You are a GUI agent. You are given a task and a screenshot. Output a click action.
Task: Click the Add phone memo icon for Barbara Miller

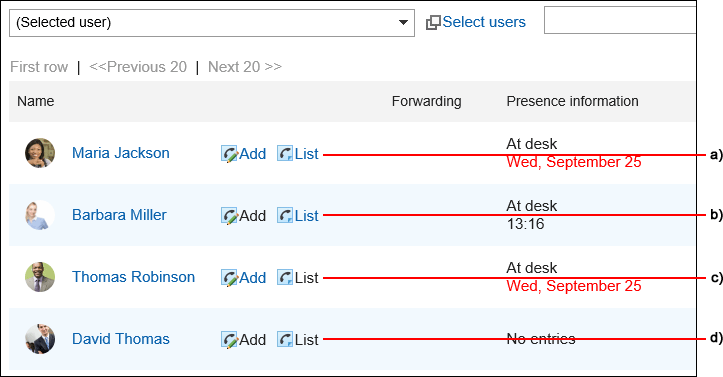pyautogui.click(x=229, y=216)
